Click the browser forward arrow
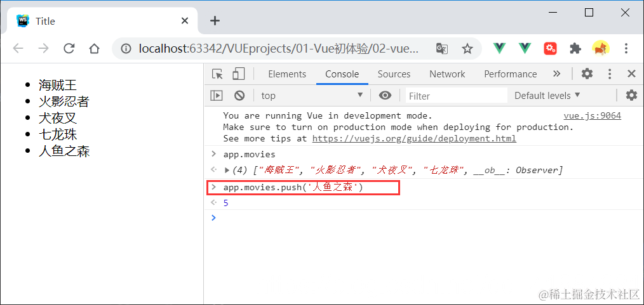The image size is (644, 305). 43,49
